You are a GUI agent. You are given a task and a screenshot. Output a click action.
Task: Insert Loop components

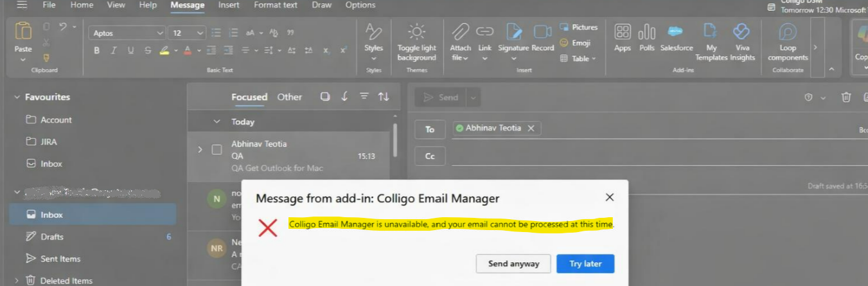(788, 31)
